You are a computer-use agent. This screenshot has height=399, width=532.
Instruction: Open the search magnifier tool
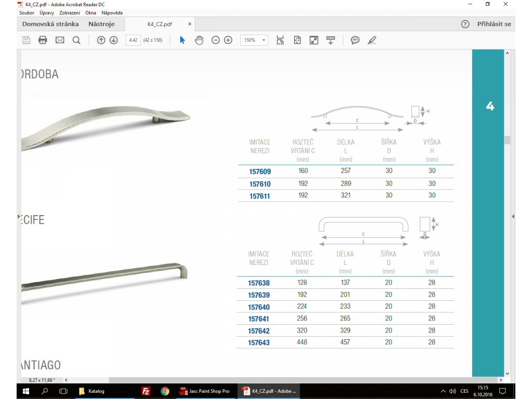click(76, 40)
